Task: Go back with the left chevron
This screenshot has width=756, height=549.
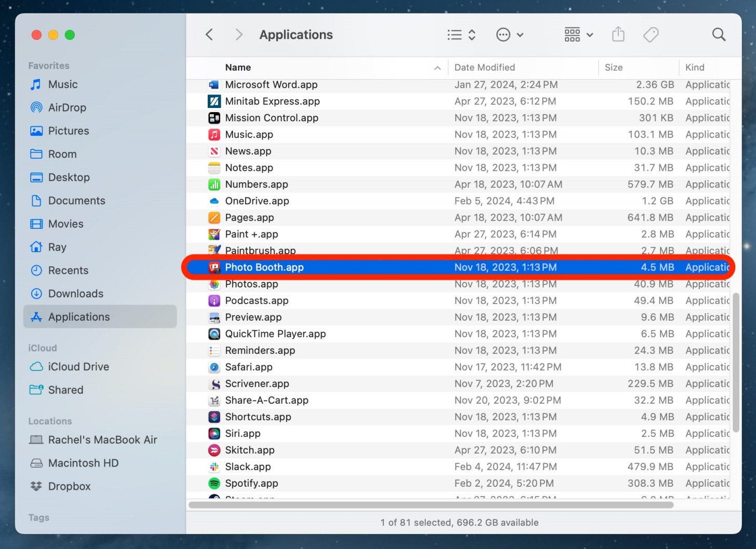Action: coord(209,35)
